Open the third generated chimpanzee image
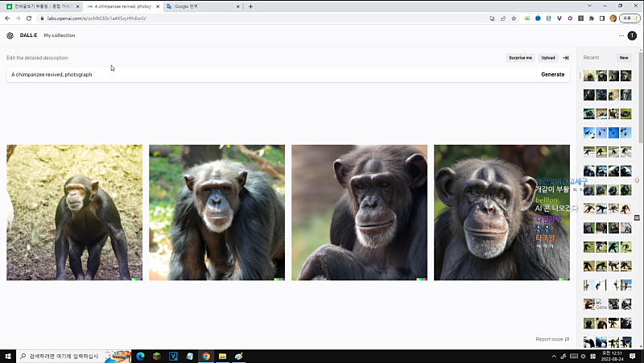Screen dimensions: 644x363 click(x=359, y=212)
